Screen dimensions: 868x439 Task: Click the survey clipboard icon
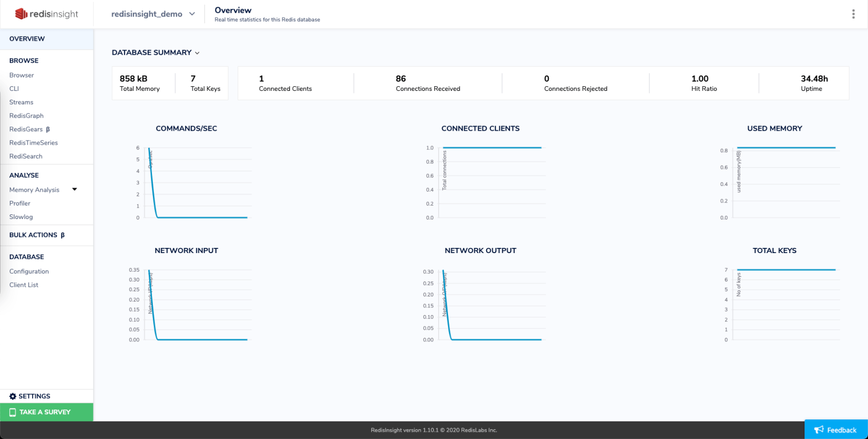click(x=13, y=412)
